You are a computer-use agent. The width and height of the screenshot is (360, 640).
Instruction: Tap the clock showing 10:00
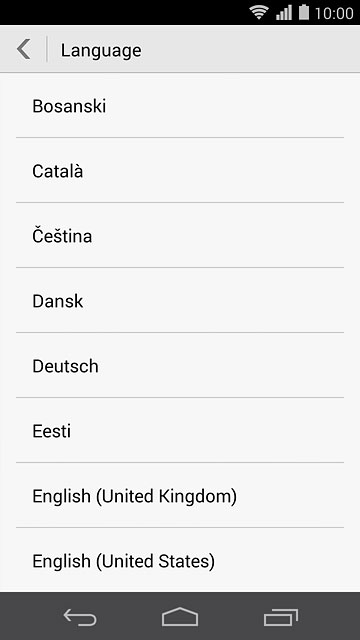point(334,13)
